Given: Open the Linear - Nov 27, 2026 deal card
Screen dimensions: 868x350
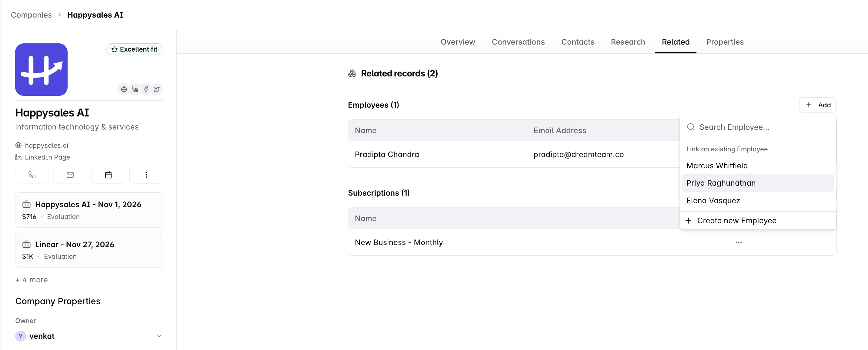Looking at the screenshot, I should click(89, 250).
